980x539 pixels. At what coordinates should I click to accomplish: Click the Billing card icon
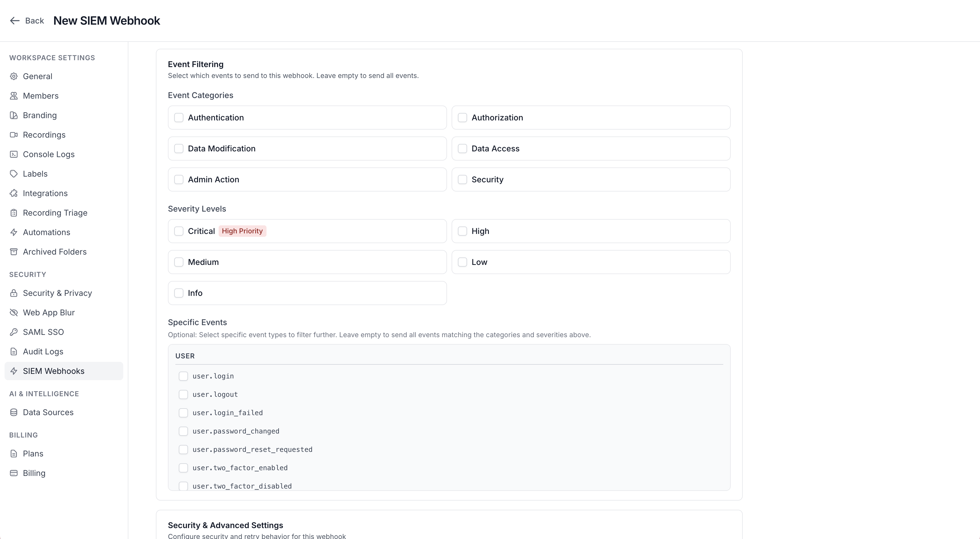tap(14, 473)
